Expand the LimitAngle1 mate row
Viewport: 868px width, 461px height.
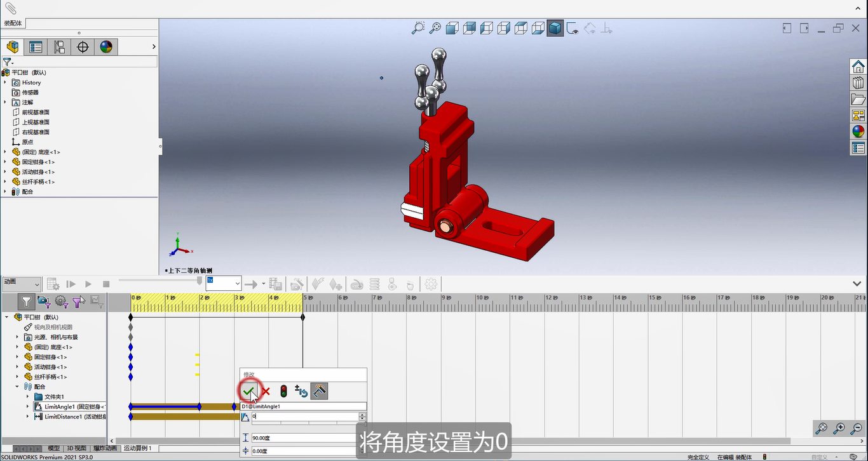point(28,406)
